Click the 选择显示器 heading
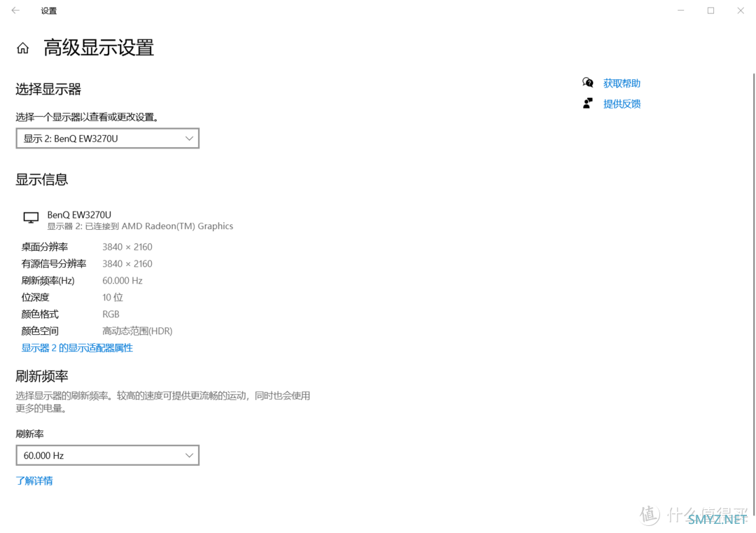The image size is (756, 533). coord(48,89)
